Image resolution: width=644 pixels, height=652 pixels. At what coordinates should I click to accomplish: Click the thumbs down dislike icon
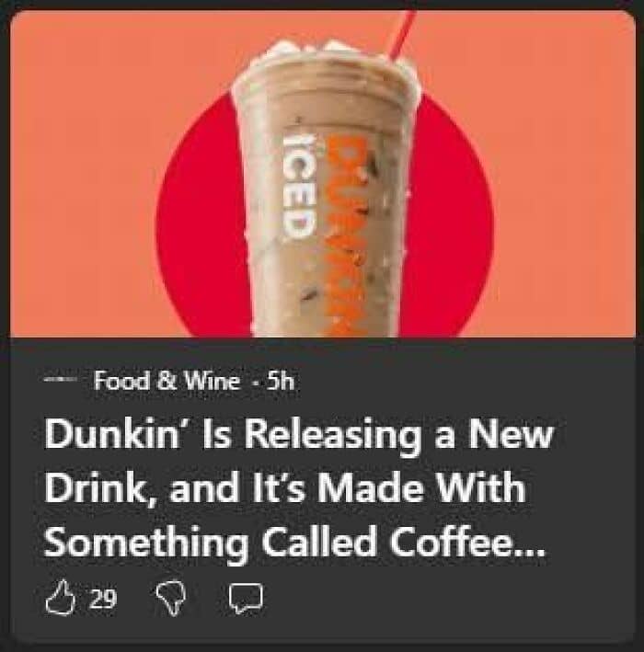click(x=171, y=599)
